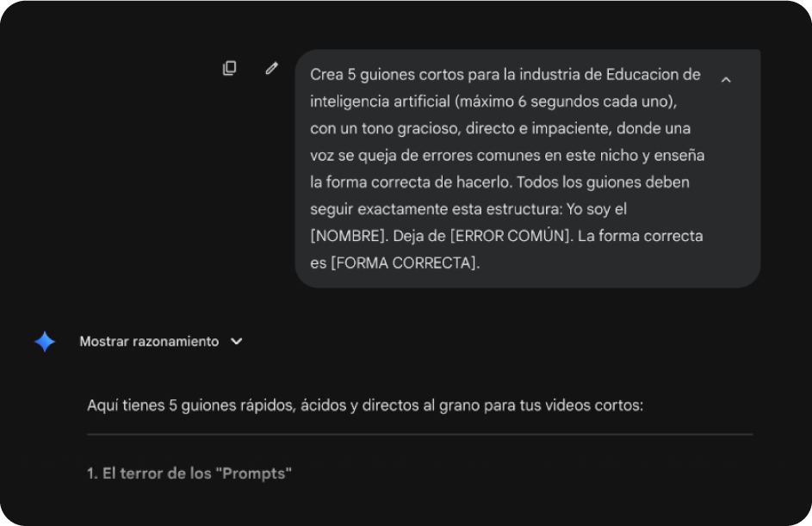Click the 'Mostrar razonamiento' label

(149, 341)
